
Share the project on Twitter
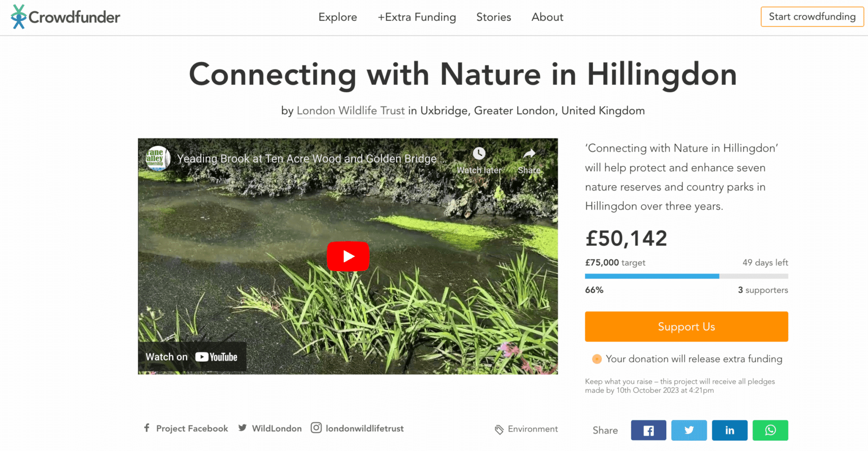[x=689, y=430]
